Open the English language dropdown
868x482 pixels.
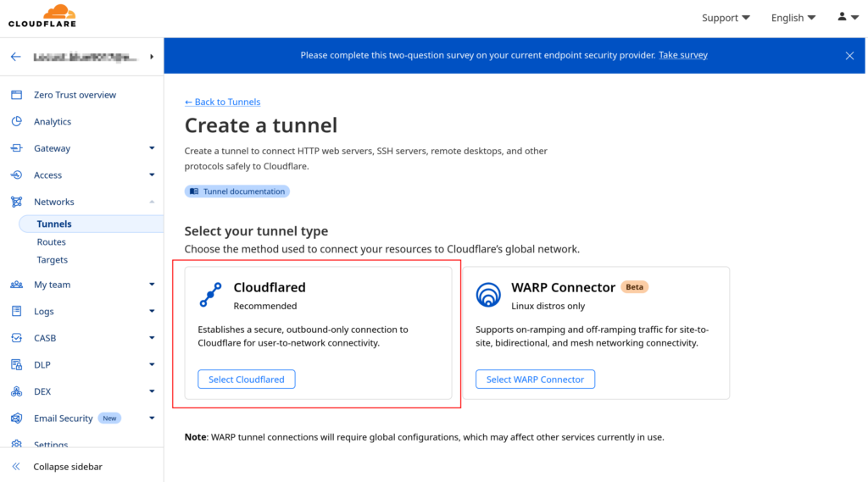click(793, 18)
